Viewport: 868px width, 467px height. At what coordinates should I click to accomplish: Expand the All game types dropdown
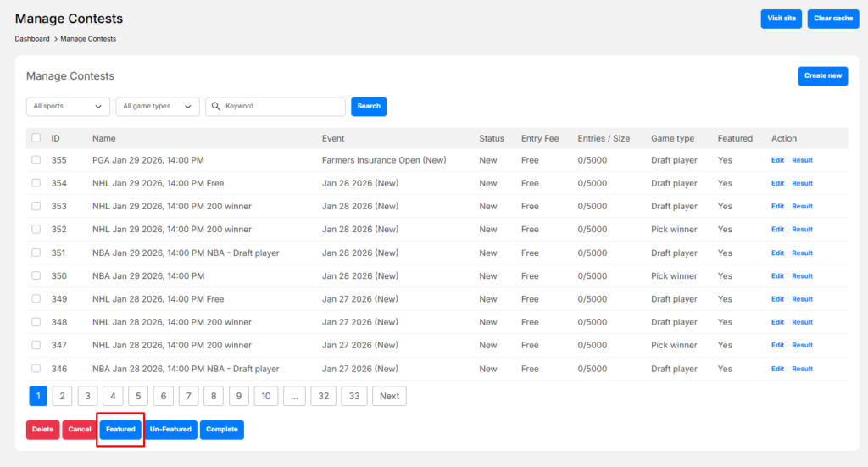(x=158, y=107)
